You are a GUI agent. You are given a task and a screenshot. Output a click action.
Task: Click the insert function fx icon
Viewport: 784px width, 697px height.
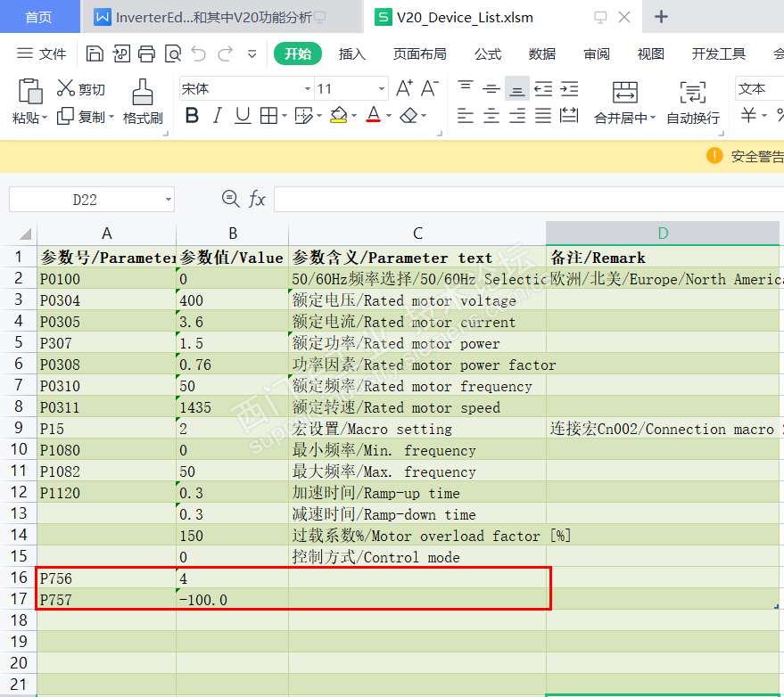[x=257, y=199]
